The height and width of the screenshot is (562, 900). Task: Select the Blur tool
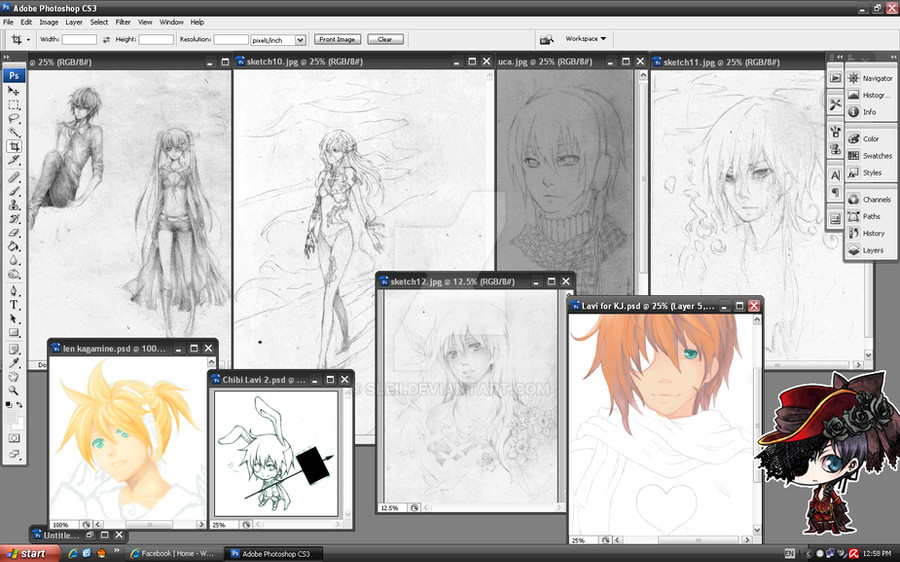coord(14,260)
